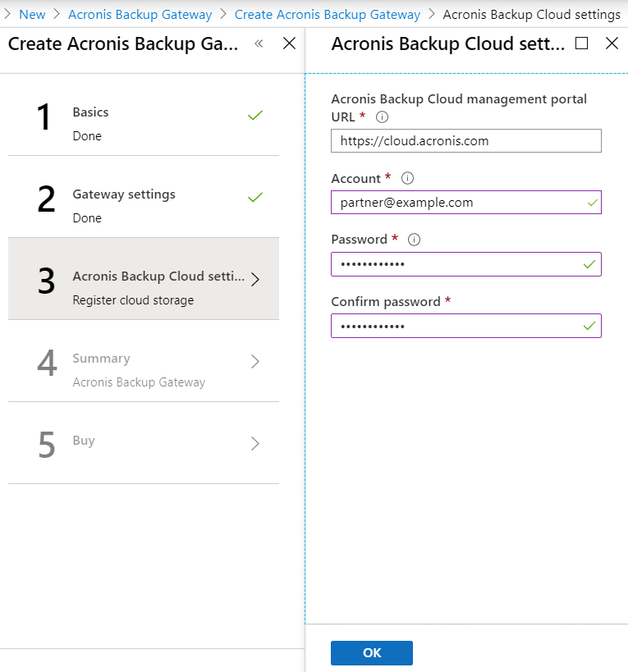Focus the Account input field
The width and height of the screenshot is (628, 672).
(x=466, y=203)
